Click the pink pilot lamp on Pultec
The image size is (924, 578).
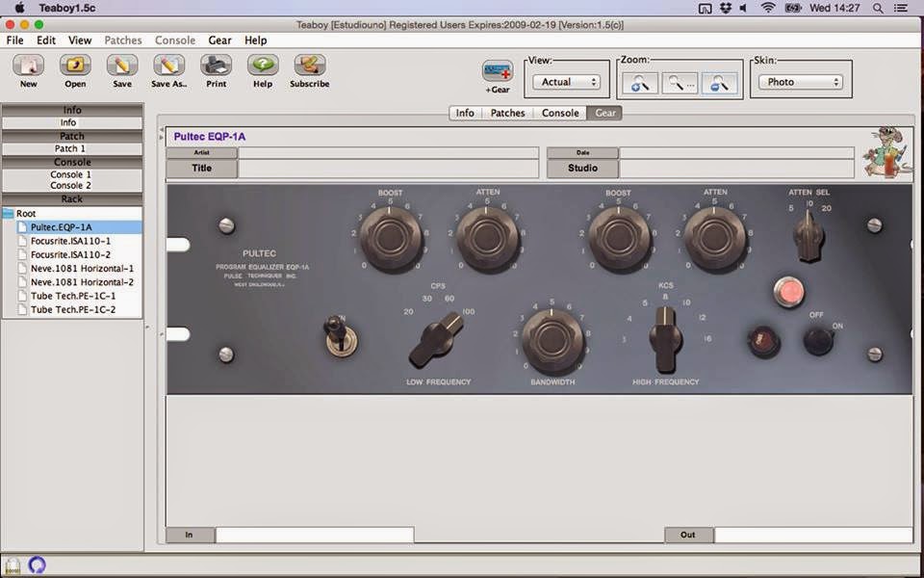tap(788, 293)
